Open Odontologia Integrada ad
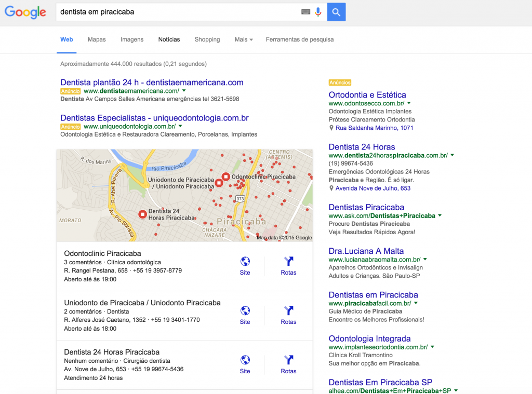This screenshot has width=532, height=394. [369, 338]
